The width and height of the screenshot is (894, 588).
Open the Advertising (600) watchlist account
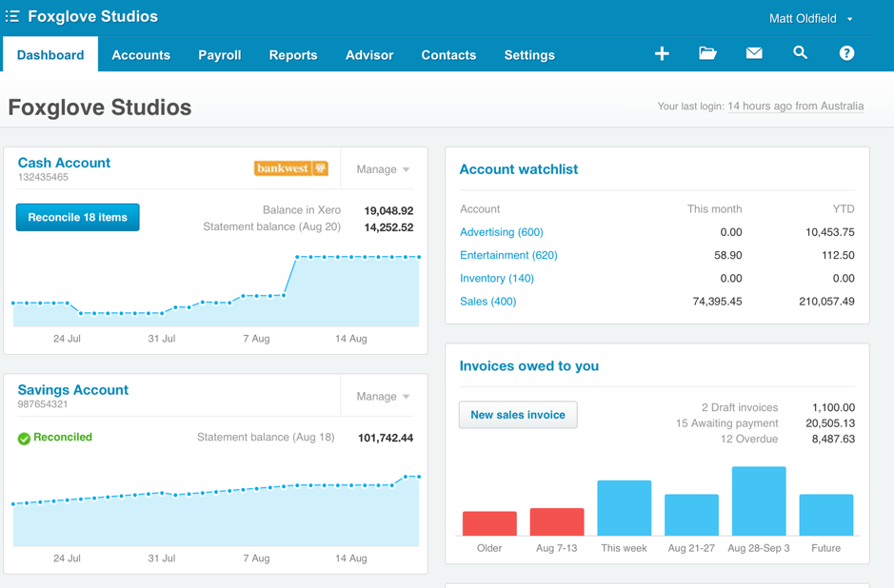(x=502, y=232)
